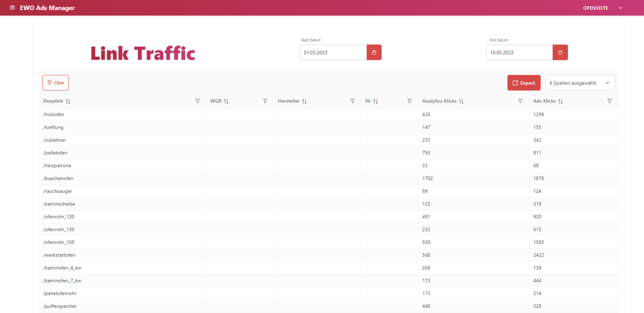The width and height of the screenshot is (644, 313).
Task: Click the Export button
Action: pyautogui.click(x=524, y=83)
